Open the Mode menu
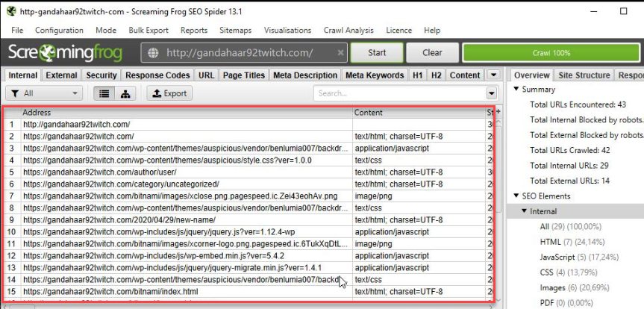 (106, 30)
